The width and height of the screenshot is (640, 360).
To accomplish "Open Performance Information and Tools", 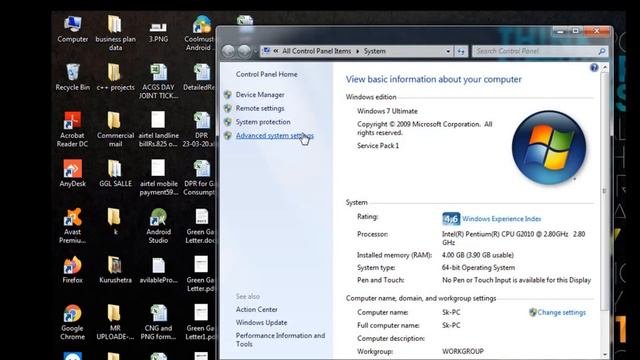I will (x=280, y=340).
